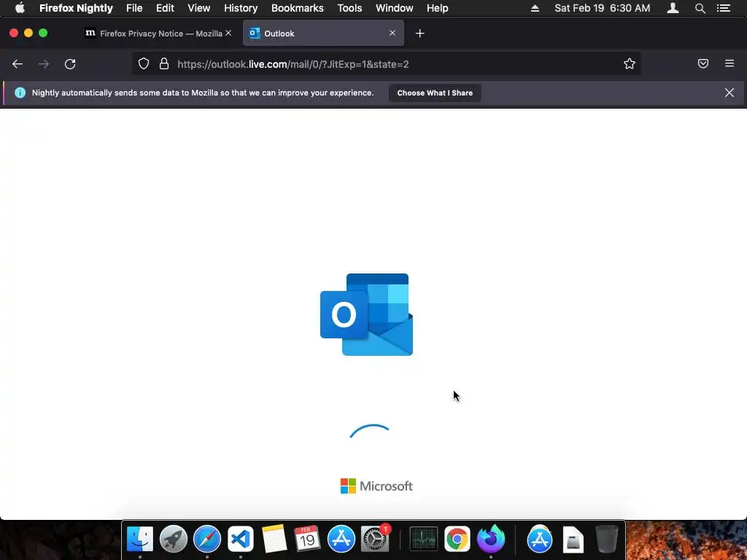Screen dimensions: 747x560
Task: Launch Google Chrome from the Dock
Action: (x=457, y=539)
